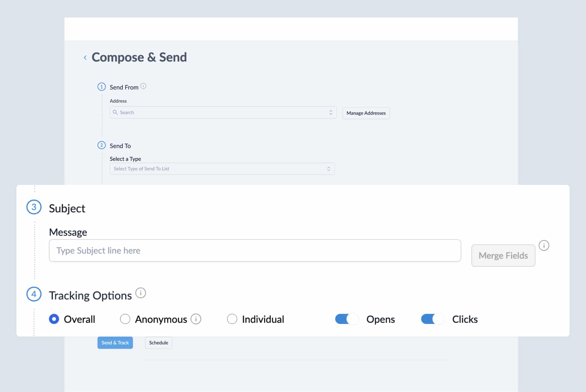Click the Send & Track button

click(x=115, y=343)
